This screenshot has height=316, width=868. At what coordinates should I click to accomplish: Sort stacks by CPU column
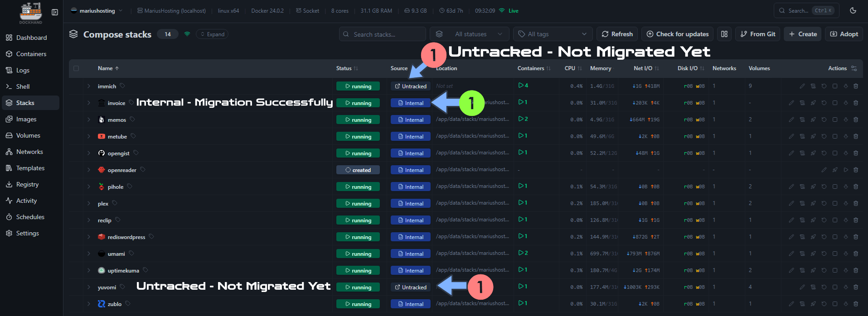click(x=573, y=68)
